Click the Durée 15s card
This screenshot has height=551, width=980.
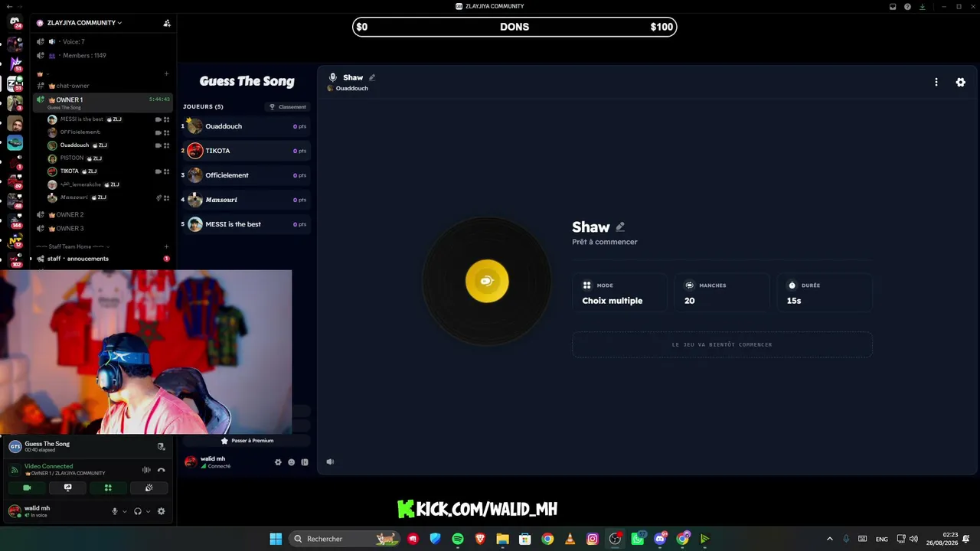click(825, 293)
